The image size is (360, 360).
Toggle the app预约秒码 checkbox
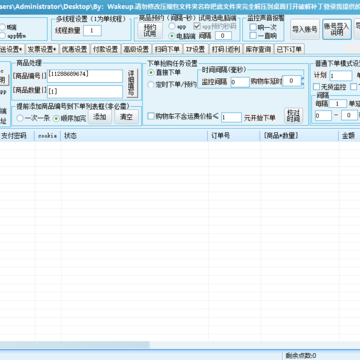[x=197, y=26]
